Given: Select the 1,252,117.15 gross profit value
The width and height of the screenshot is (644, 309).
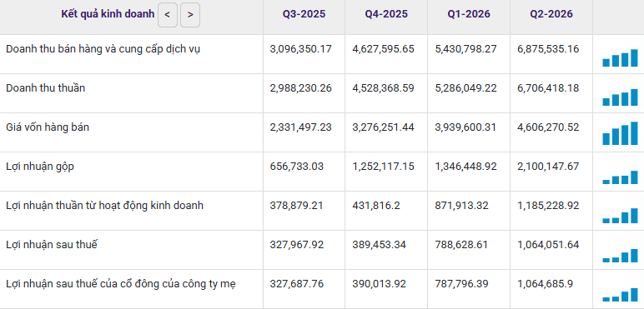Looking at the screenshot, I should 383,167.
